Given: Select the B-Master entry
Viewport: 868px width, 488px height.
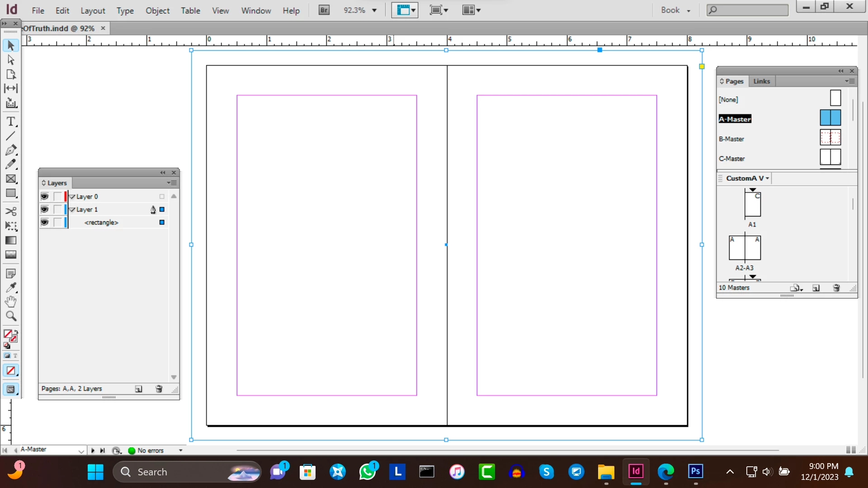Looking at the screenshot, I should click(731, 139).
